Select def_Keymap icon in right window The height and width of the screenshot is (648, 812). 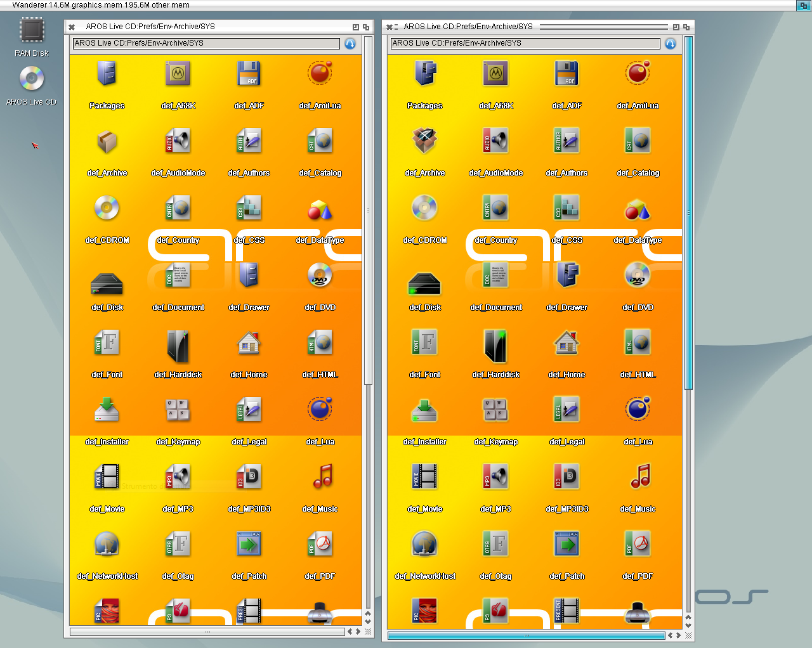[x=495, y=410]
